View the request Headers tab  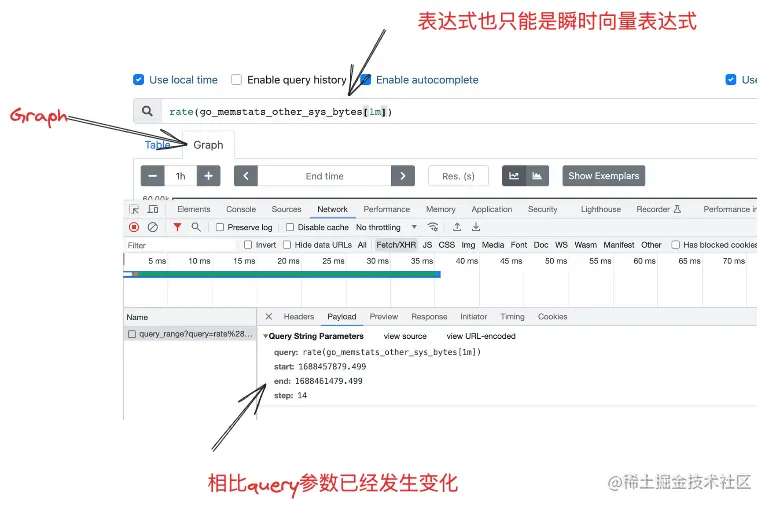(299, 317)
